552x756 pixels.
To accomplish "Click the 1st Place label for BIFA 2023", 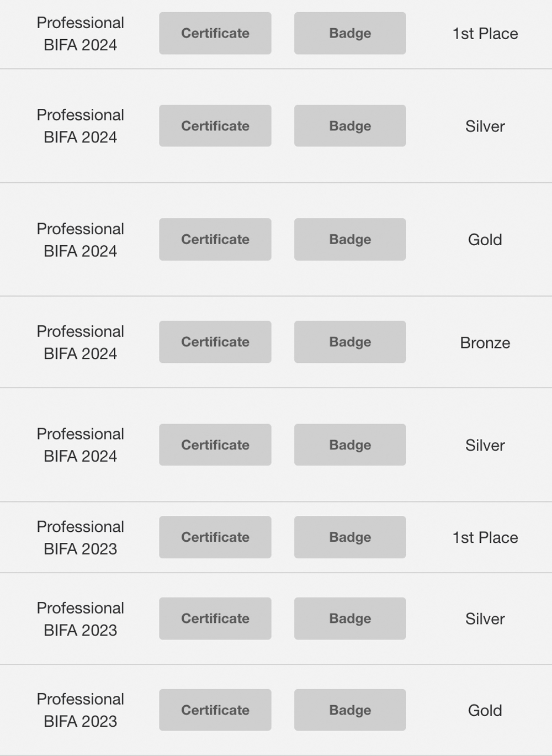I will (485, 537).
